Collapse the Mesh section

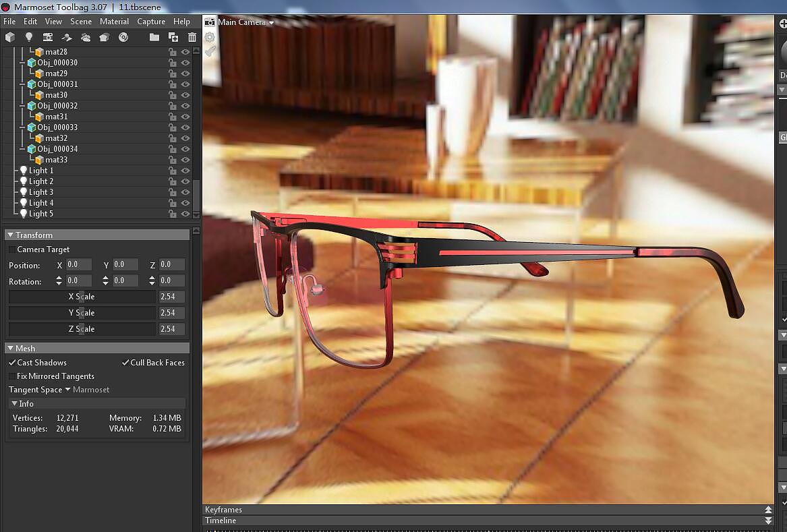[11, 349]
